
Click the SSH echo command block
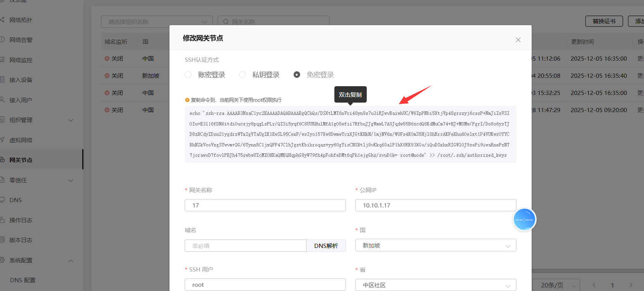point(350,134)
